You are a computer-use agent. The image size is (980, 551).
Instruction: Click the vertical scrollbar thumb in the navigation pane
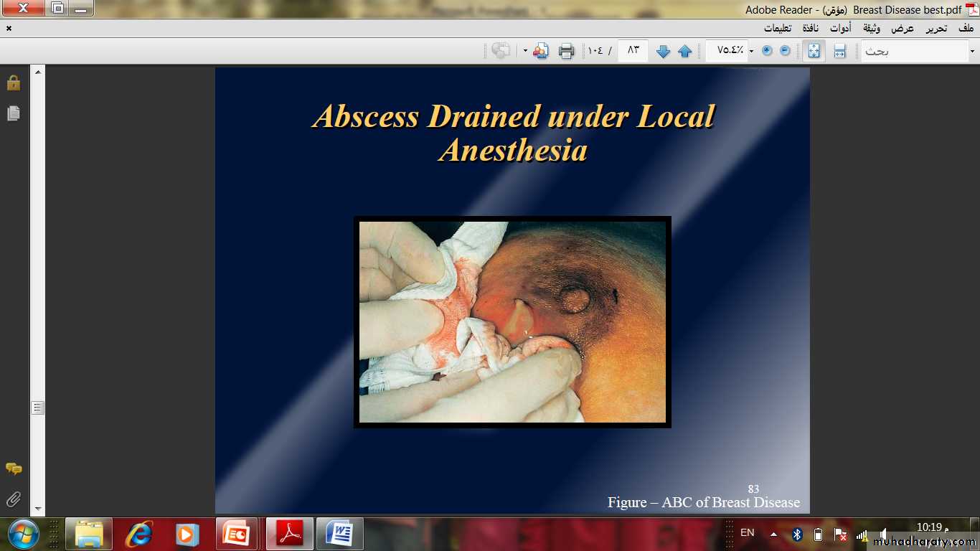point(38,408)
